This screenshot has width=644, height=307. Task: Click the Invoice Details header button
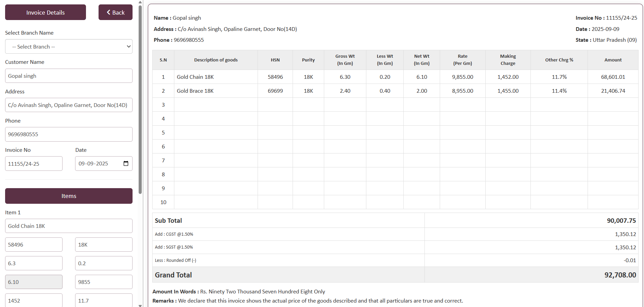click(45, 13)
